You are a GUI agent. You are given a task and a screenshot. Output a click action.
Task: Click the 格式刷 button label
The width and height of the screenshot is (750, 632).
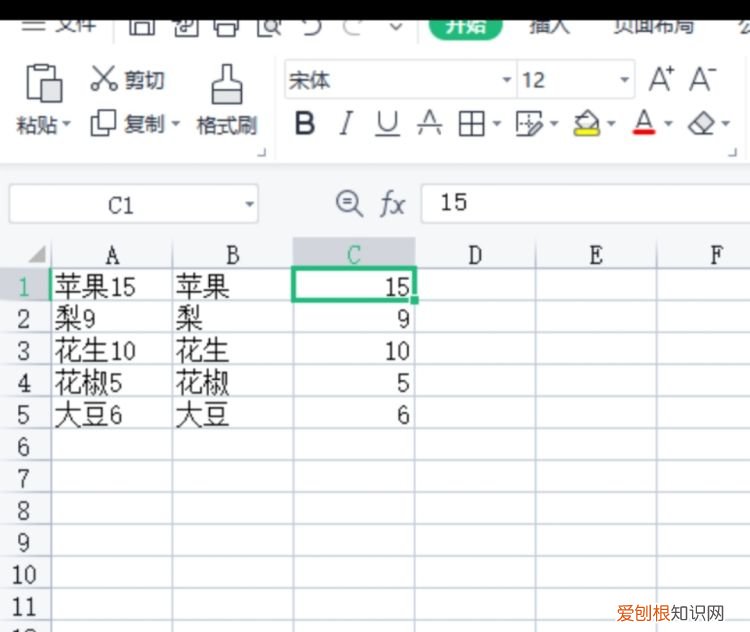[227, 125]
